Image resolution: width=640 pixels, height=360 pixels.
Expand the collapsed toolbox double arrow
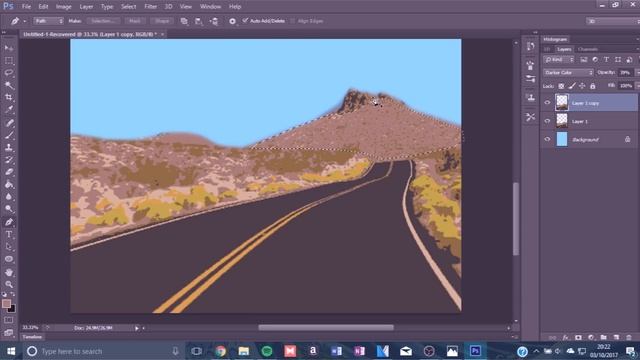[x=4, y=32]
